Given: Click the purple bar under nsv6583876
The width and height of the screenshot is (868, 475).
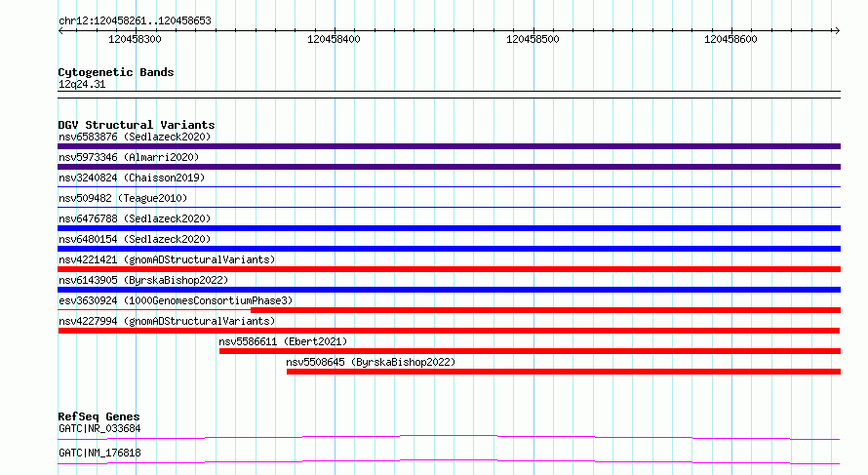Looking at the screenshot, I should pos(449,146).
